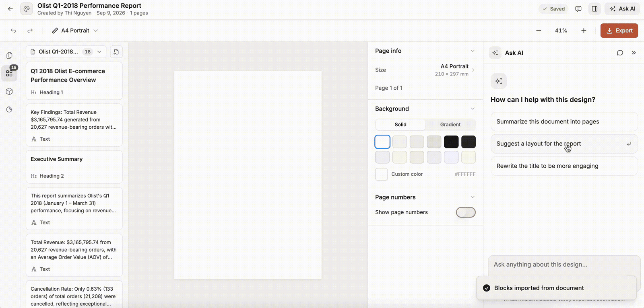
Task: Click the 'Page 1 of 1' text
Action: (x=389, y=88)
